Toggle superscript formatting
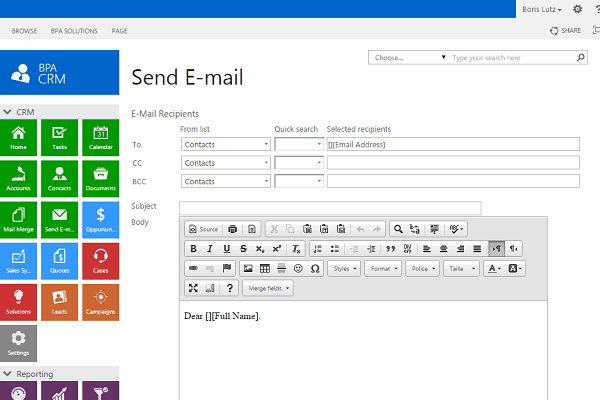The height and width of the screenshot is (400, 600). (x=277, y=249)
